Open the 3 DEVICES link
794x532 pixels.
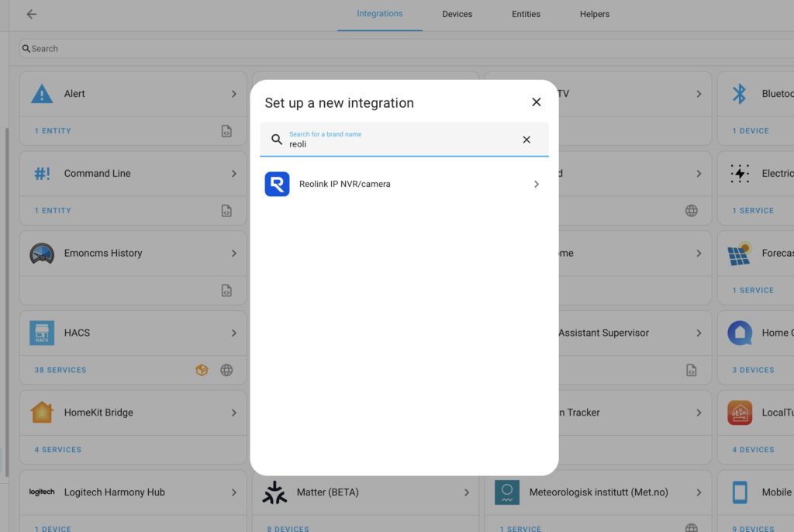753,370
